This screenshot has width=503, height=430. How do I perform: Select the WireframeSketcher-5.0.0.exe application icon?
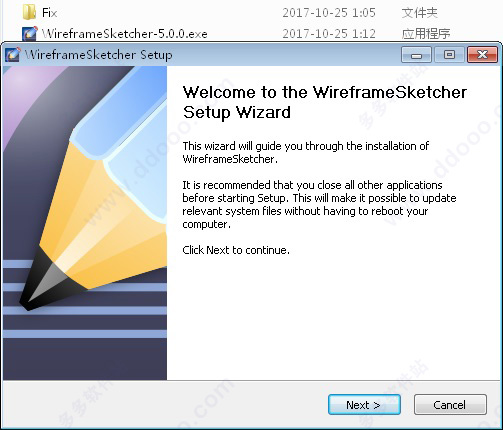point(30,33)
